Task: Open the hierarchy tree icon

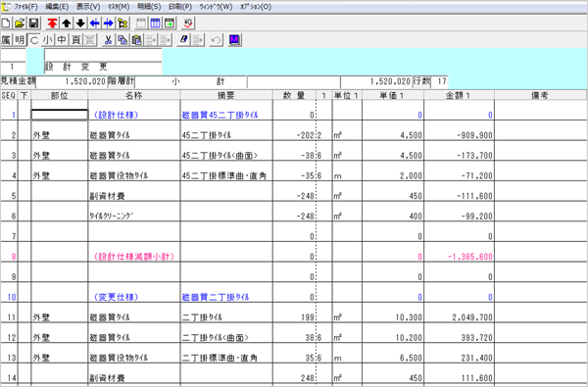Action: [x=122, y=24]
